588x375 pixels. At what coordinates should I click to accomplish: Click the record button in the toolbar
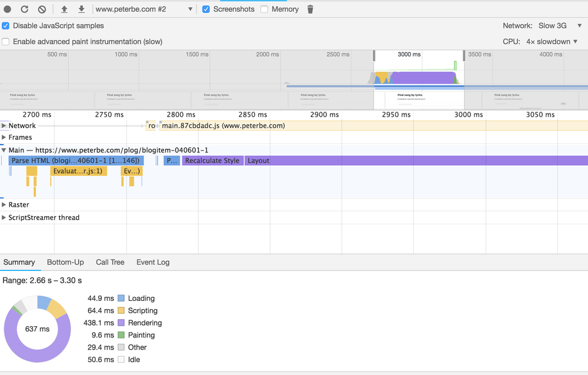(x=7, y=9)
